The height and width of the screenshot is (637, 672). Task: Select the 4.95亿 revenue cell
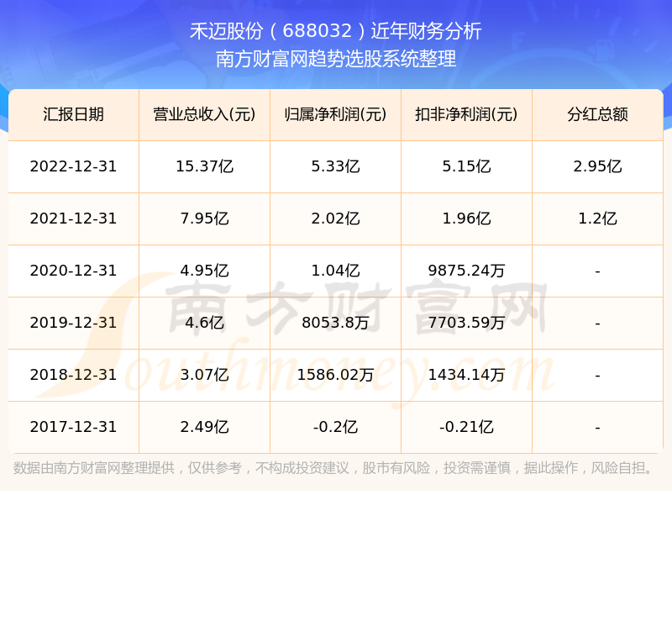point(204,271)
